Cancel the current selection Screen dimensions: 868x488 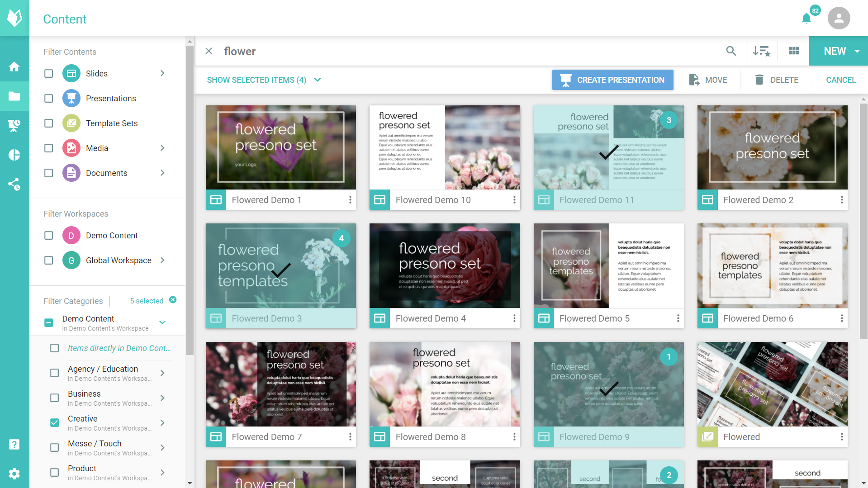point(840,80)
